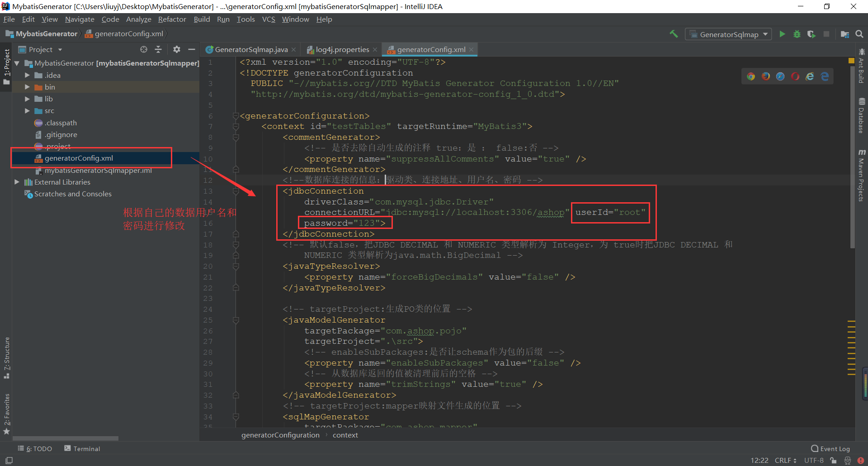Select Scratches and Consoles node
Image resolution: width=868 pixels, height=466 pixels.
click(x=68, y=194)
